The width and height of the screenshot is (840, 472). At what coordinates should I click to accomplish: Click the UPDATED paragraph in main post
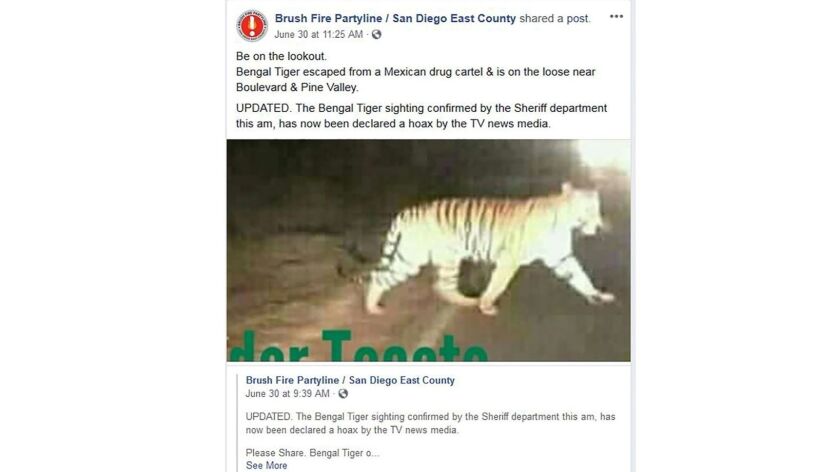pos(422,116)
